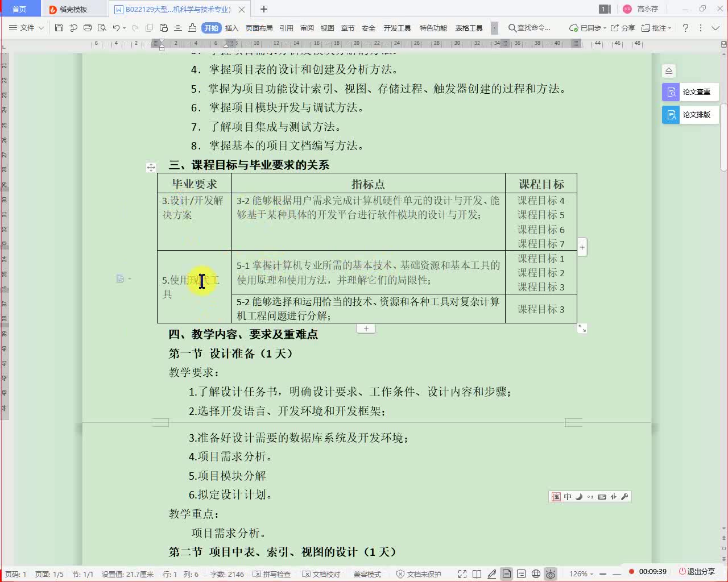Screen dimensions: 728x582
Task: Switch to writing mode pencil icon
Action: coord(492,574)
